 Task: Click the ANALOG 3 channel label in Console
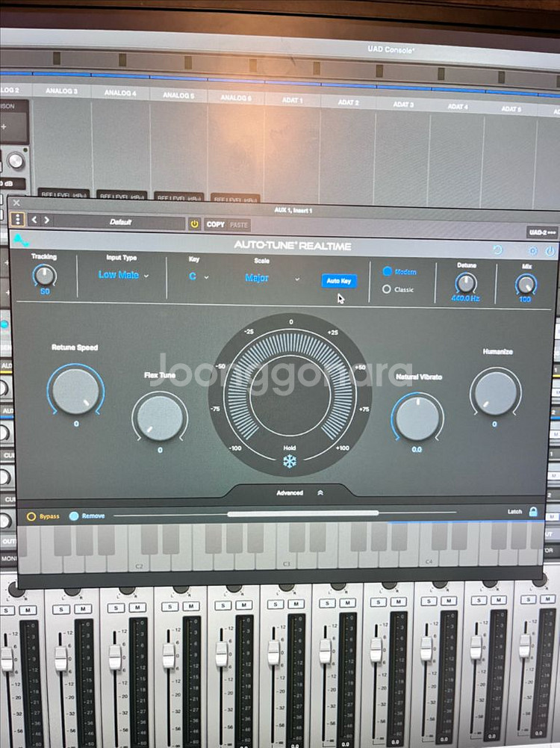[x=61, y=90]
